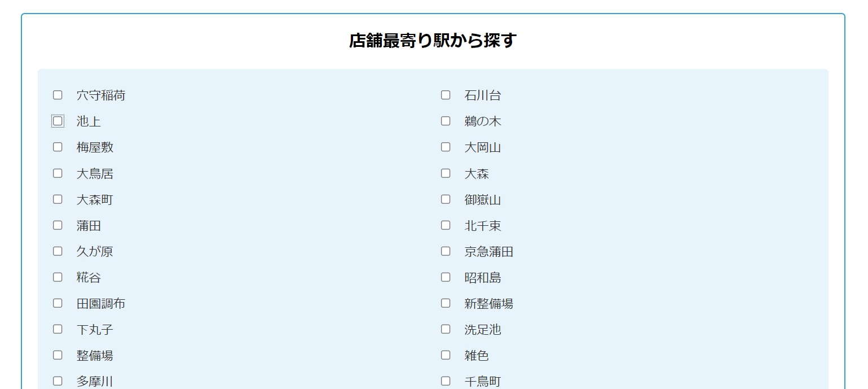Select the 梅屋敷 checkbox
This screenshot has width=868, height=389.
point(58,147)
